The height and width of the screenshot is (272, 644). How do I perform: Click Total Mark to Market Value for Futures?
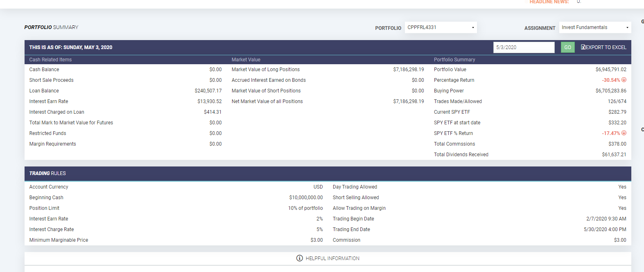(71, 123)
